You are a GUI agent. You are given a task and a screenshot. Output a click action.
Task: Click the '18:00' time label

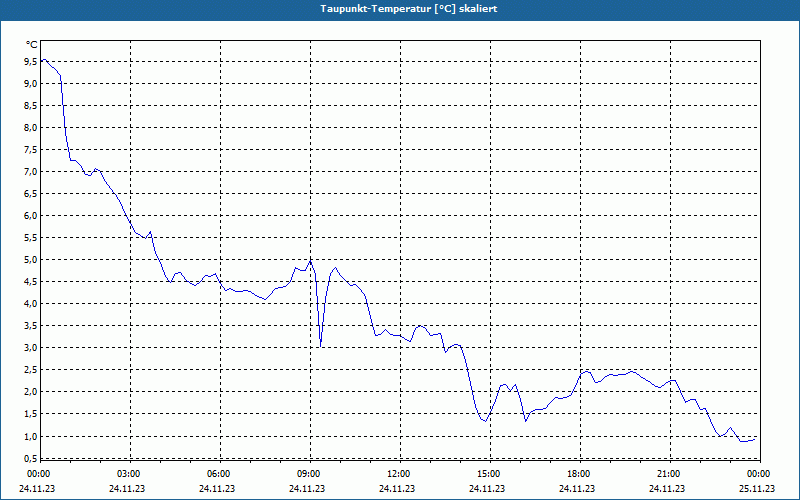coord(578,474)
